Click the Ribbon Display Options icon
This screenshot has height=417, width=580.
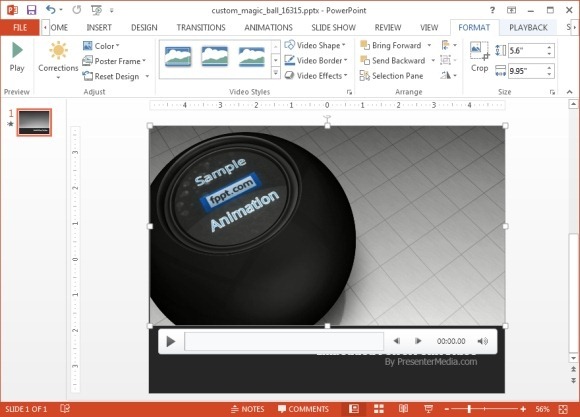click(x=512, y=10)
